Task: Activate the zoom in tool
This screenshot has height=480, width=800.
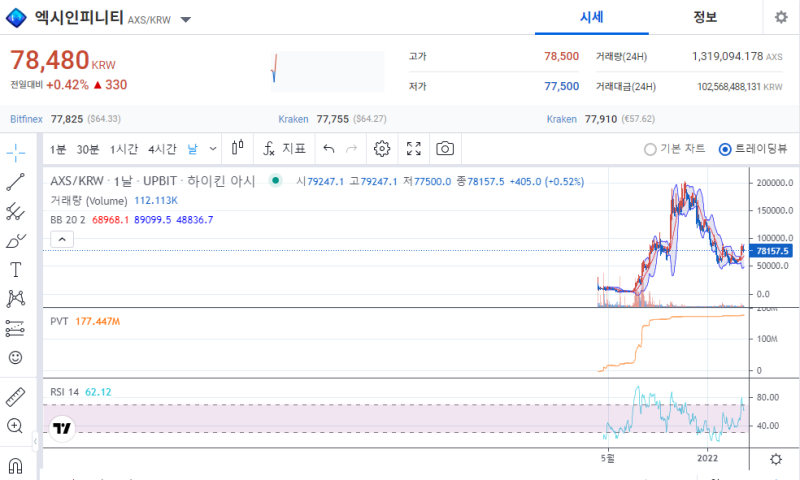Action: [x=15, y=426]
